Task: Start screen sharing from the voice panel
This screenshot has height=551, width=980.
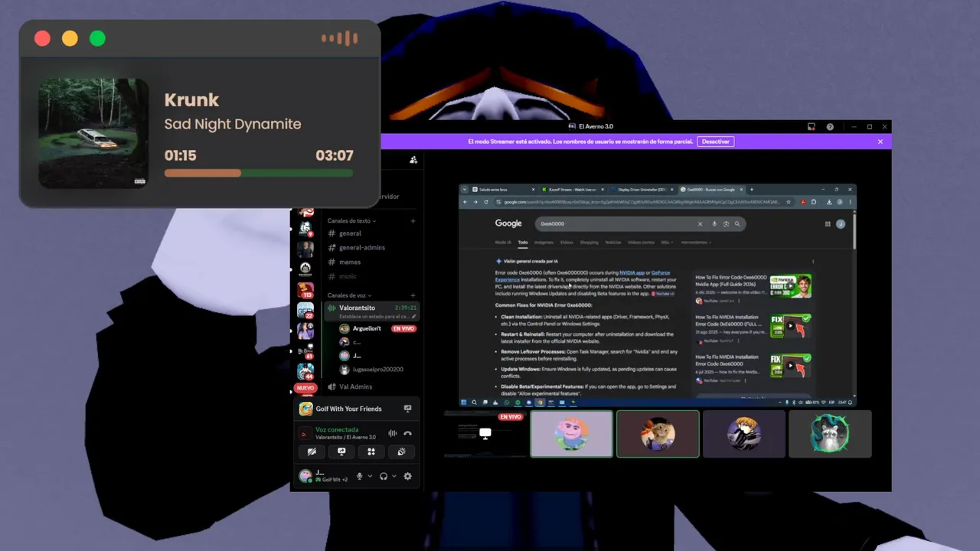Action: pos(341,452)
